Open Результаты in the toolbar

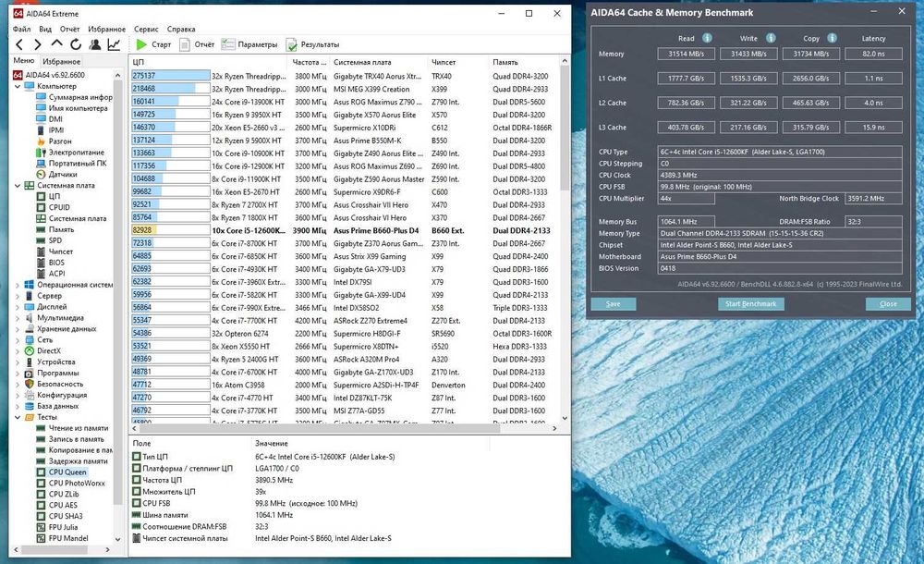point(313,44)
